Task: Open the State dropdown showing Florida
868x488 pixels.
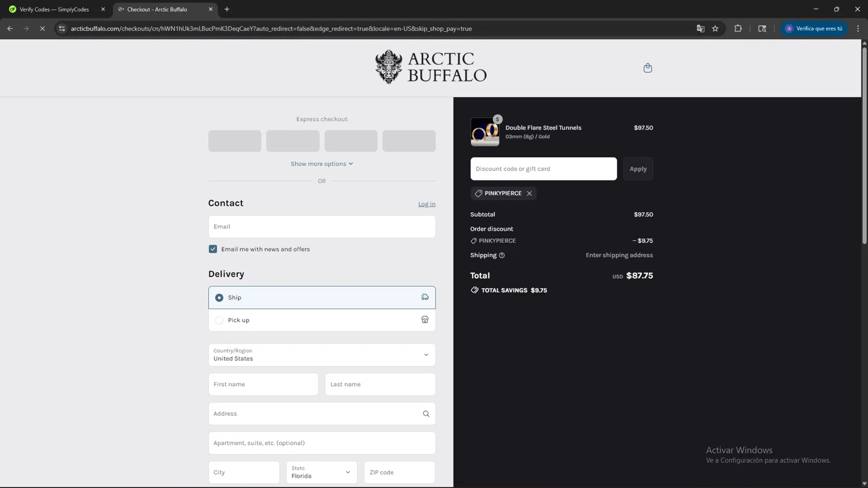Action: coord(322,472)
